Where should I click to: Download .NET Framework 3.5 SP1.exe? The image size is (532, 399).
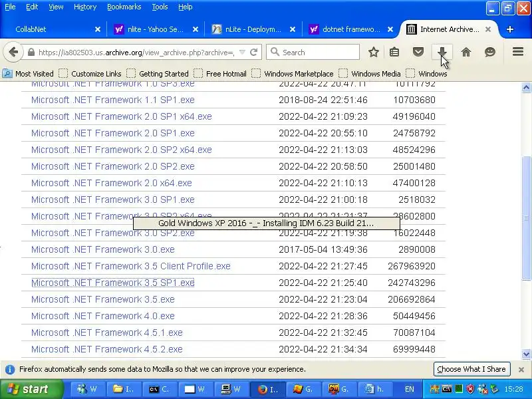pos(112,283)
